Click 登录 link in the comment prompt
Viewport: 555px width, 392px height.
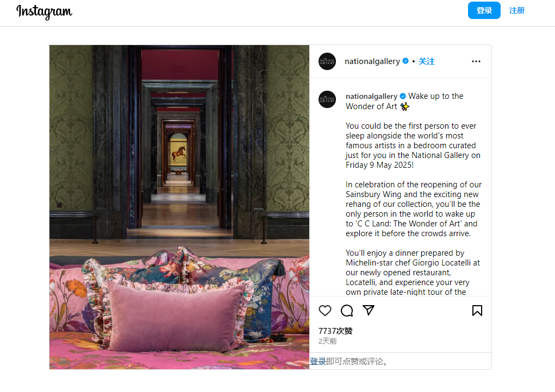(x=318, y=361)
